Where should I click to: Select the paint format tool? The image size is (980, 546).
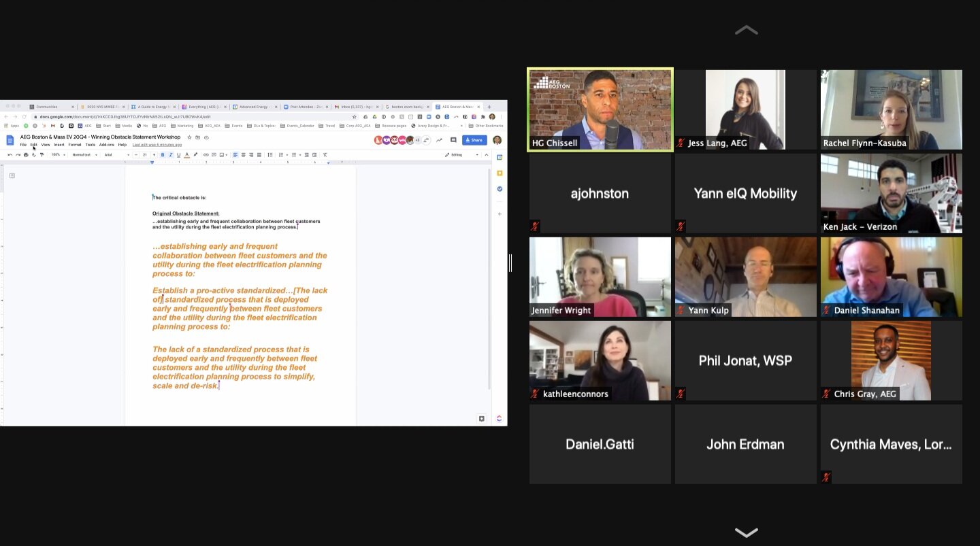click(42, 155)
